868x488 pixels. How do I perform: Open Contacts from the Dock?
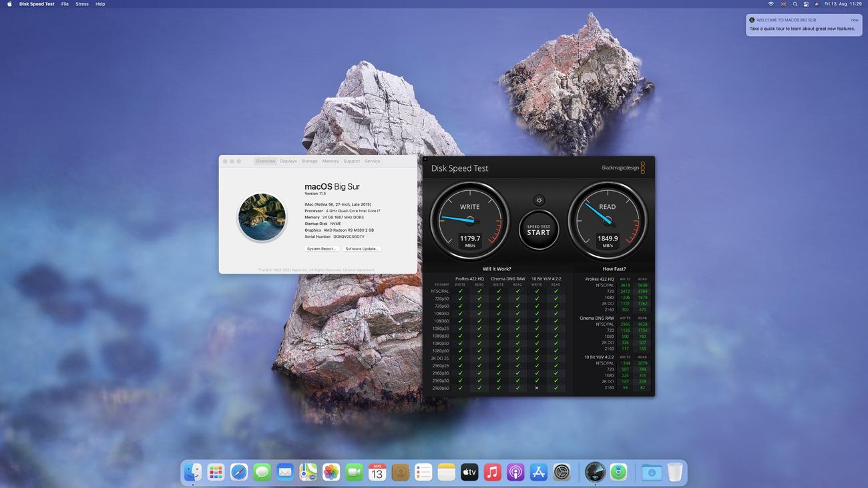tap(400, 473)
